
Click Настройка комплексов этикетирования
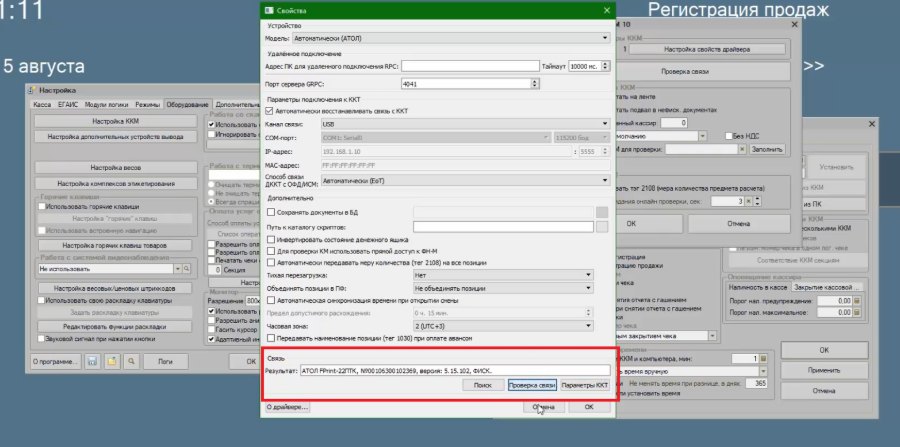116,184
